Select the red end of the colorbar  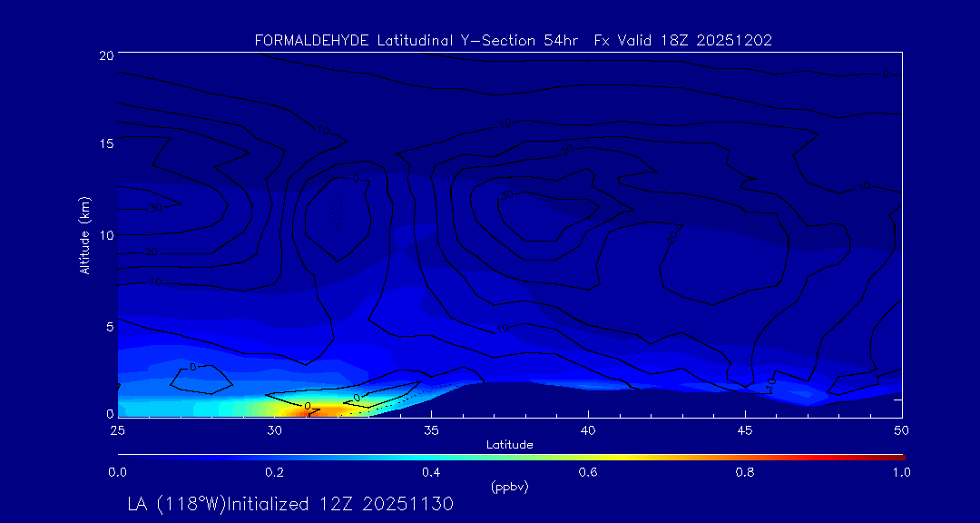[x=898, y=455]
